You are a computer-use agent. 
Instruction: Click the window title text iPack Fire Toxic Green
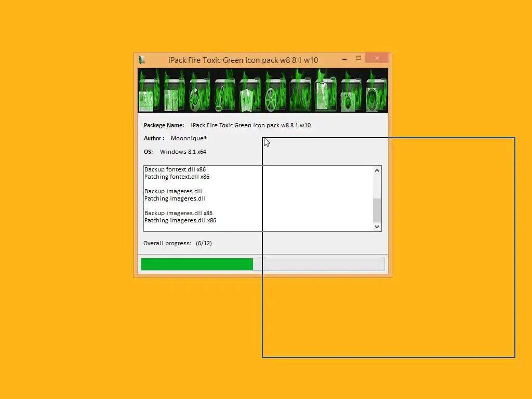[243, 60]
